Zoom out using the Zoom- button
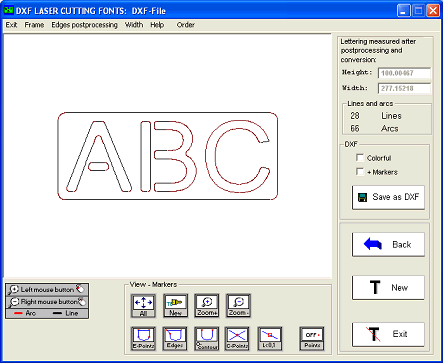The width and height of the screenshot is (443, 363). click(238, 306)
